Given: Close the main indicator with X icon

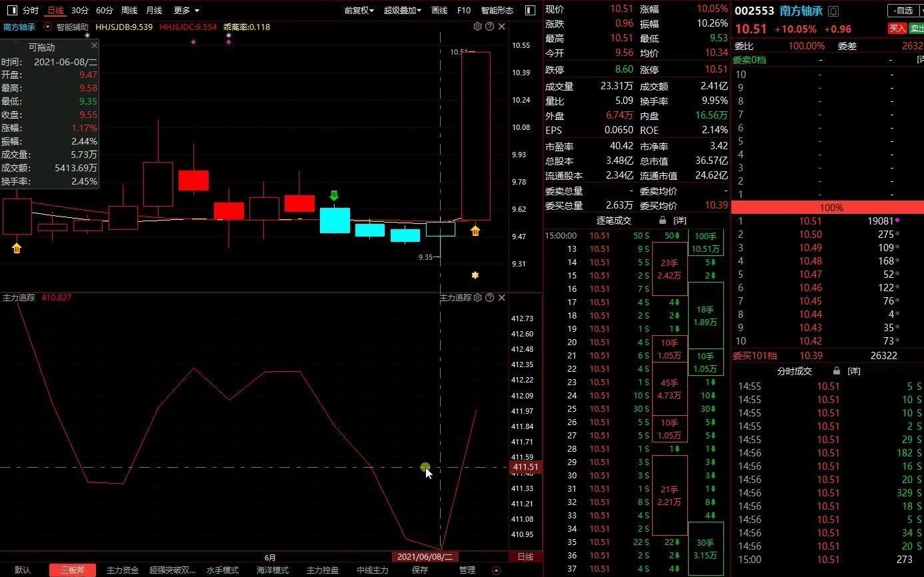Looking at the screenshot, I should pos(501,27).
